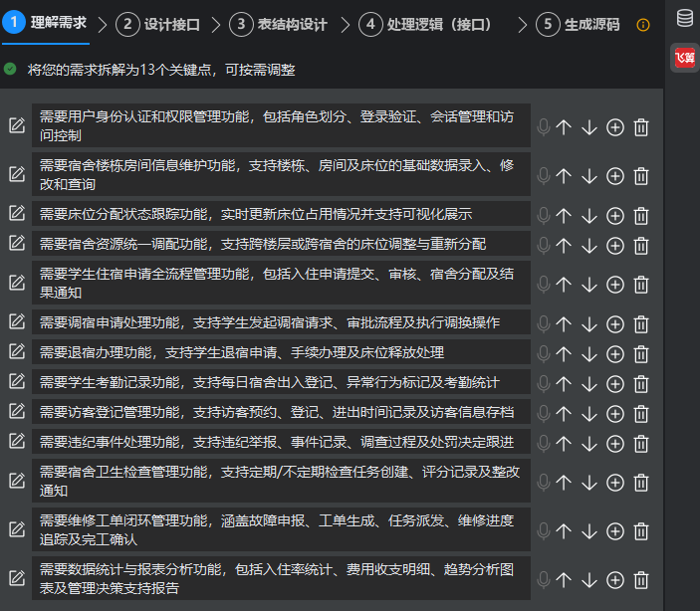The width and height of the screenshot is (700, 611).
Task: Start voice input for 宿舍卫生检查管理 row
Action: 544,483
